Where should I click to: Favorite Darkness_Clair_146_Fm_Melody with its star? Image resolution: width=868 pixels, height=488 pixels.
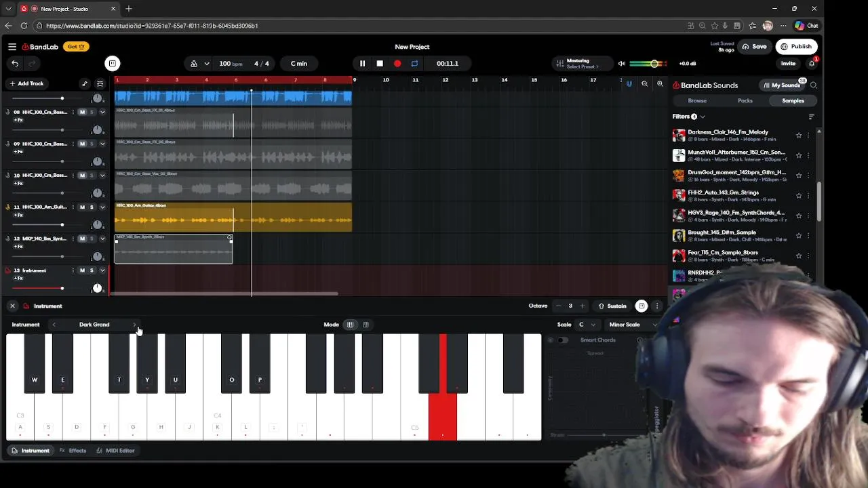pyautogui.click(x=799, y=136)
